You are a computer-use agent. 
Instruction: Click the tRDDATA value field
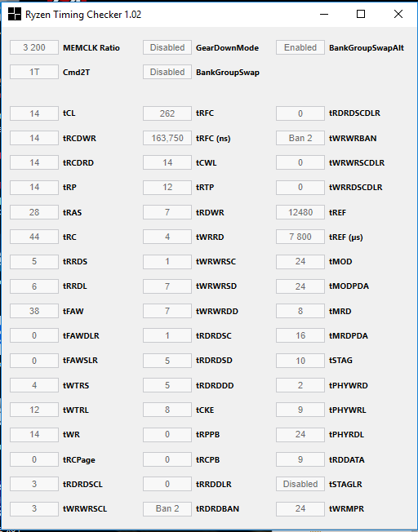pos(300,459)
